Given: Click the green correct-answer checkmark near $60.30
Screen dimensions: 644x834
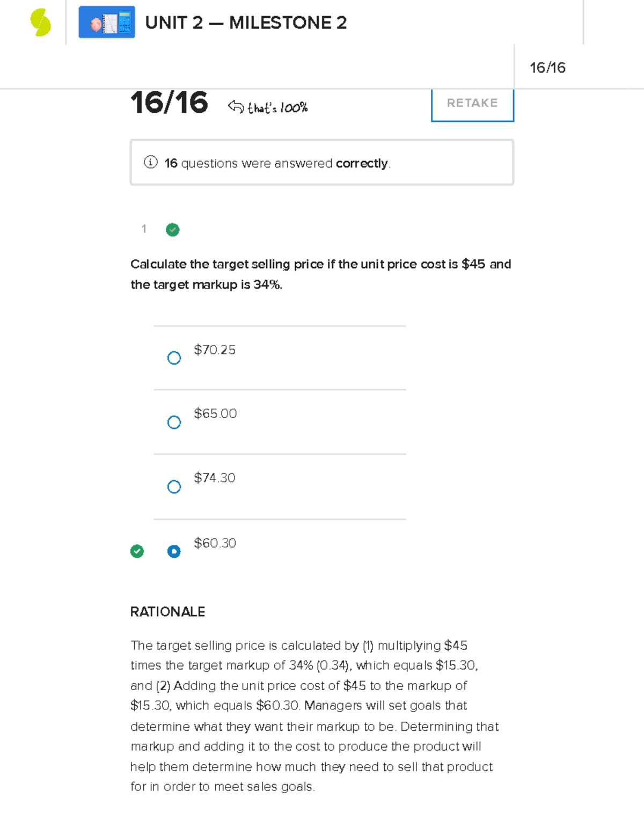Looking at the screenshot, I should 137,551.
